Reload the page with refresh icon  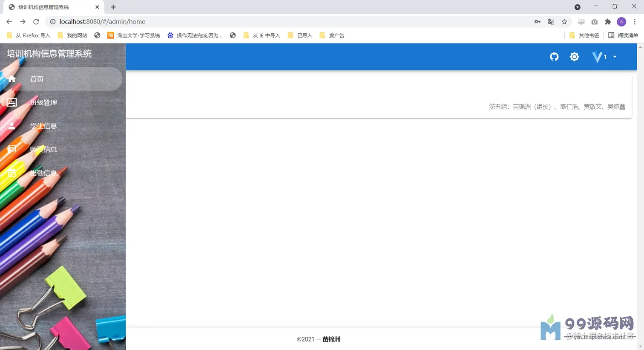coord(36,22)
